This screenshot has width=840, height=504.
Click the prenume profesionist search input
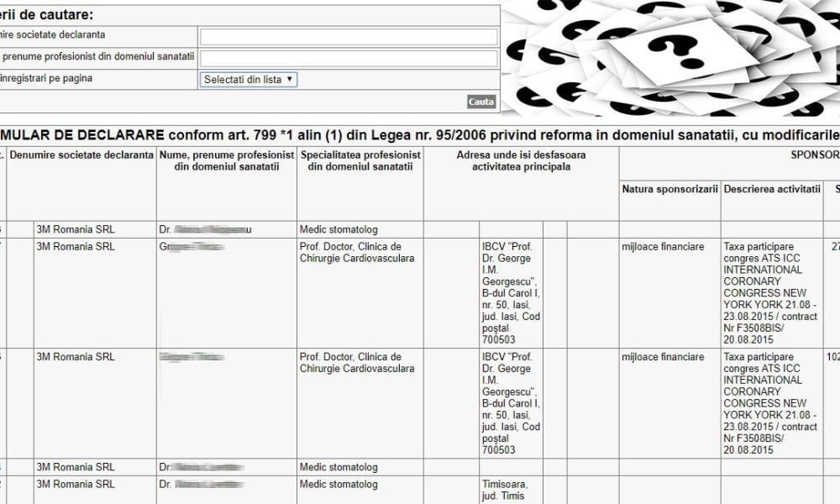(x=349, y=58)
